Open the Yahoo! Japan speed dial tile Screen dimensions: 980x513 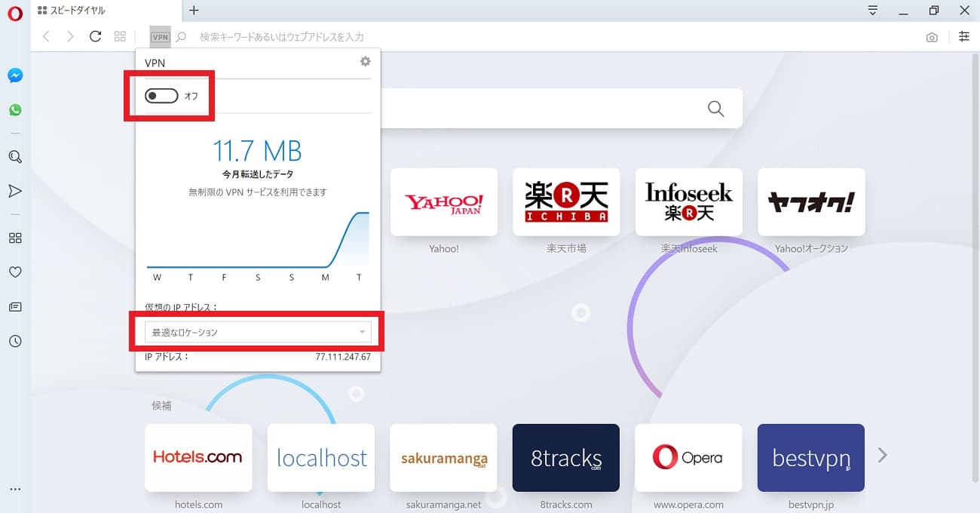coord(444,201)
